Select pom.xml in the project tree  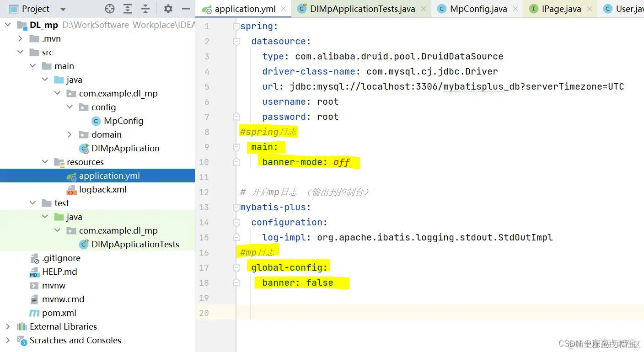click(59, 313)
